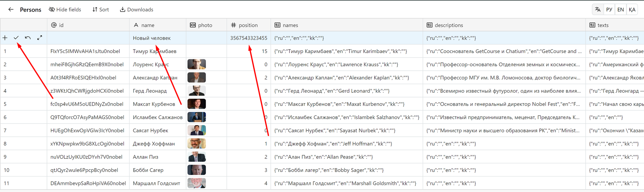Click the Downloads button

(137, 10)
